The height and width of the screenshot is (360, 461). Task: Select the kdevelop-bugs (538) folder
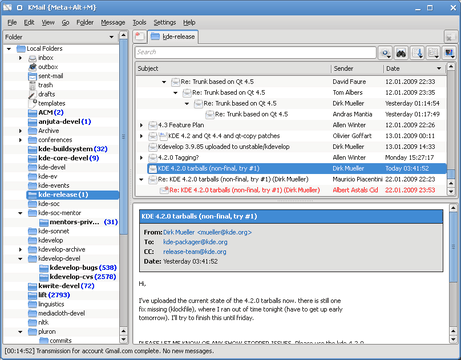pos(78,268)
